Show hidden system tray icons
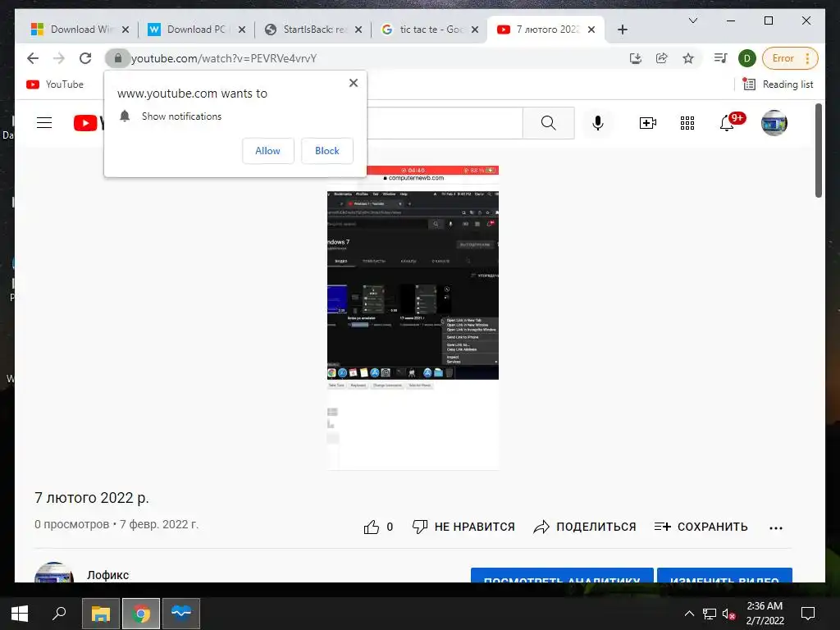840x630 pixels. point(689,614)
